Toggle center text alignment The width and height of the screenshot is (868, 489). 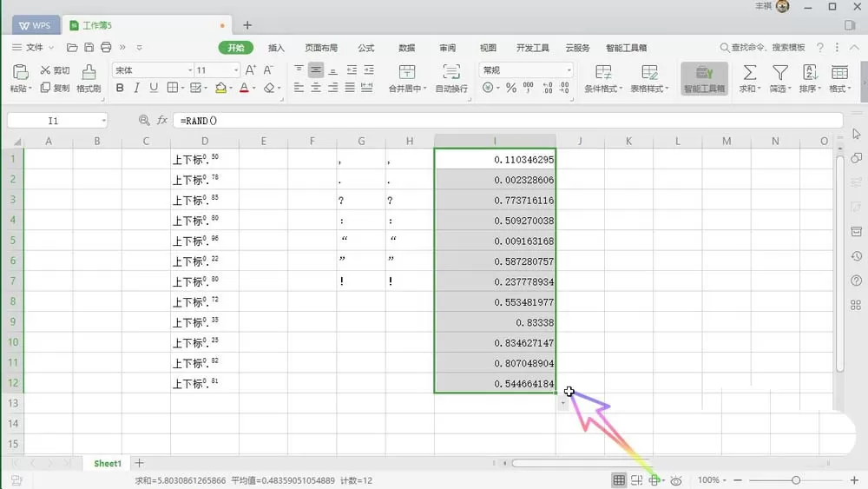[316, 88]
